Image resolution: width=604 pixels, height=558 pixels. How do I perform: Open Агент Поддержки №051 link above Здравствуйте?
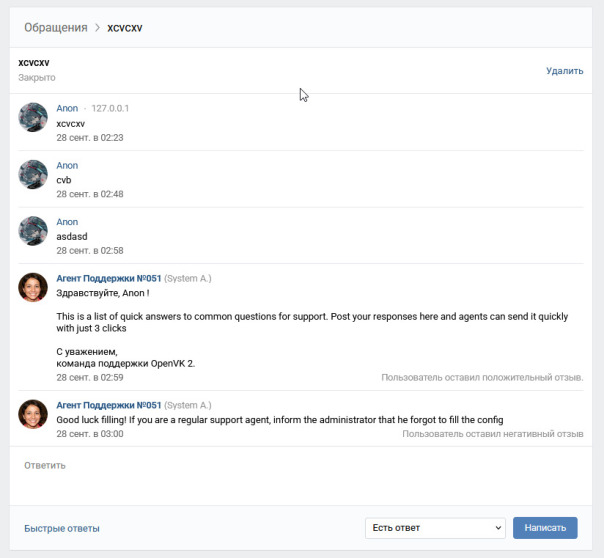[x=109, y=278]
